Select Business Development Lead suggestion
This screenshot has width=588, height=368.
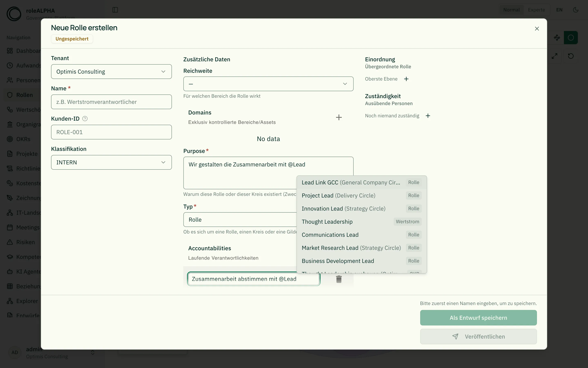[x=362, y=261]
